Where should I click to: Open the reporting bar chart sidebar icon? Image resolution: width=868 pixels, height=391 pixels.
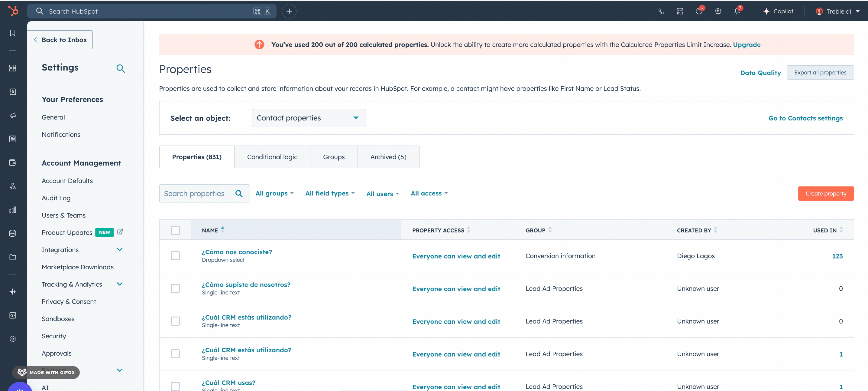(12, 210)
